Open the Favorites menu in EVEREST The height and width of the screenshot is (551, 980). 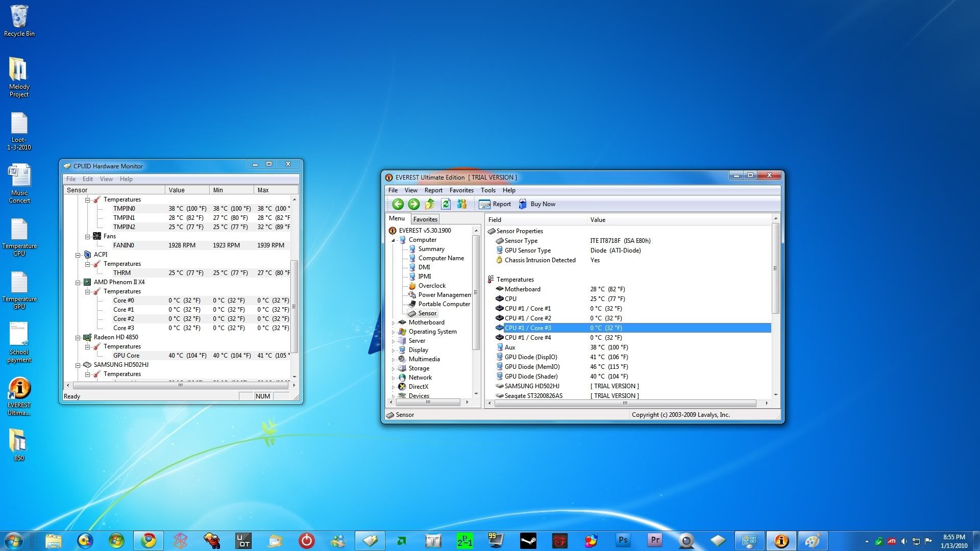click(x=461, y=190)
